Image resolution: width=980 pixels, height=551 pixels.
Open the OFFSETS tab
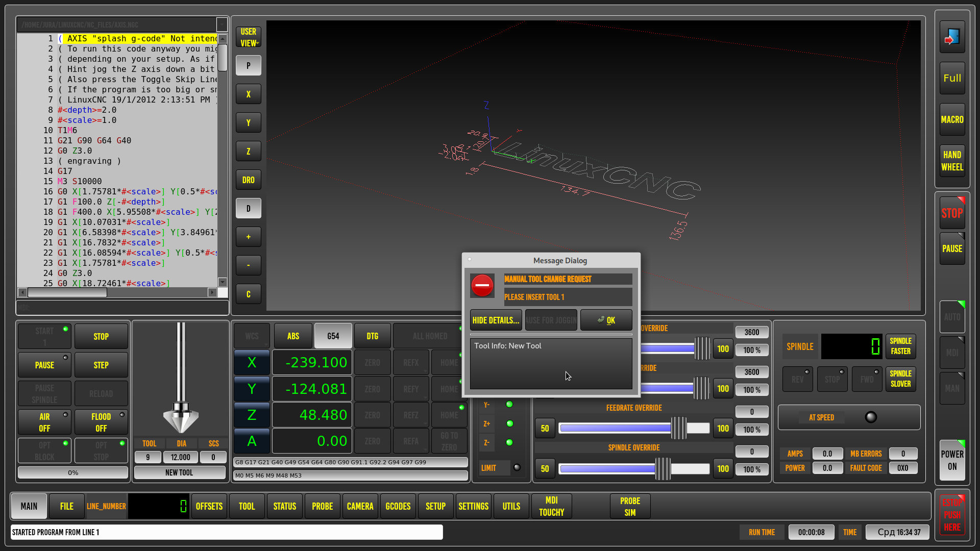point(209,507)
